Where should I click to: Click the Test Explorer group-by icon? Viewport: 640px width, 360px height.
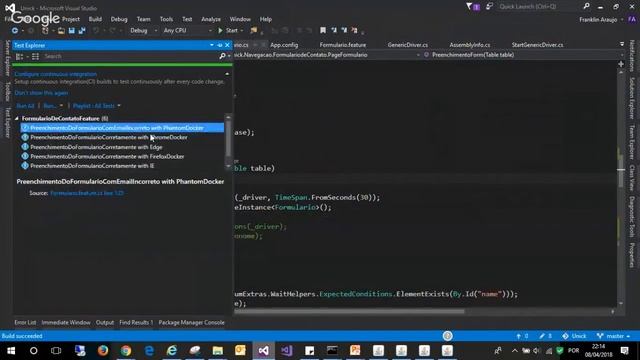19,56
